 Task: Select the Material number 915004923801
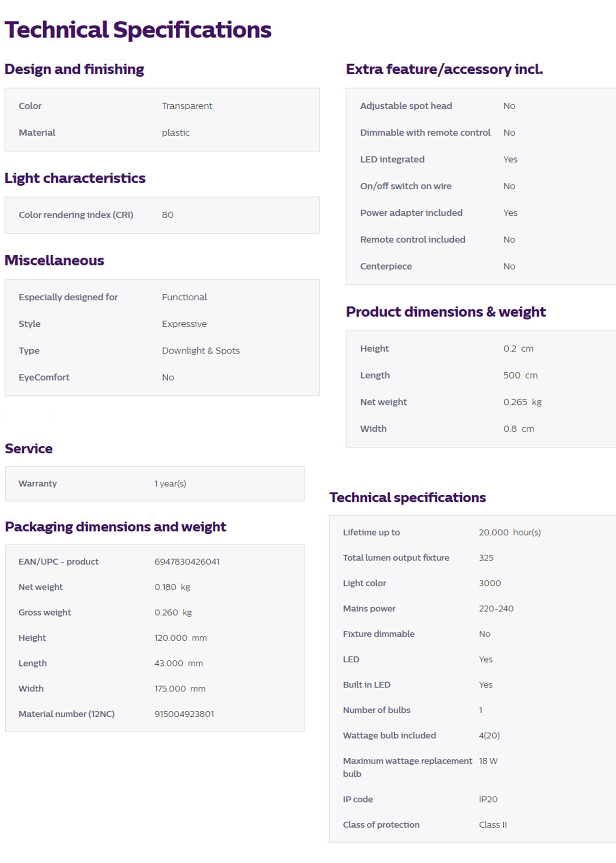pyautogui.click(x=184, y=714)
